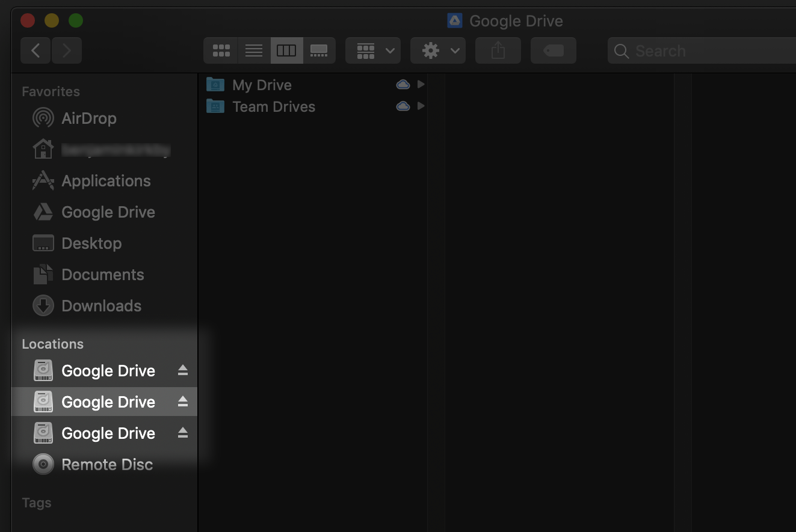Select the highlighted Google Drive under Locations
This screenshot has width=796, height=532.
(104, 402)
